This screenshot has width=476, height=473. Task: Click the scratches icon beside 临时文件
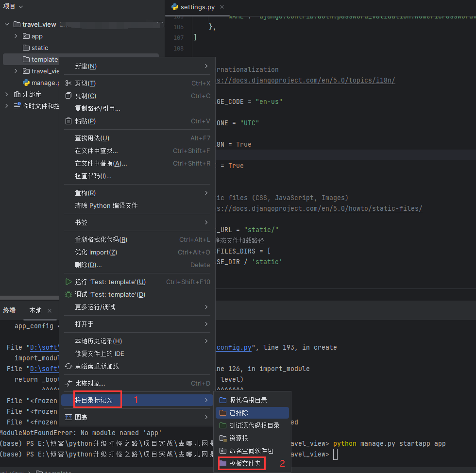coord(17,106)
